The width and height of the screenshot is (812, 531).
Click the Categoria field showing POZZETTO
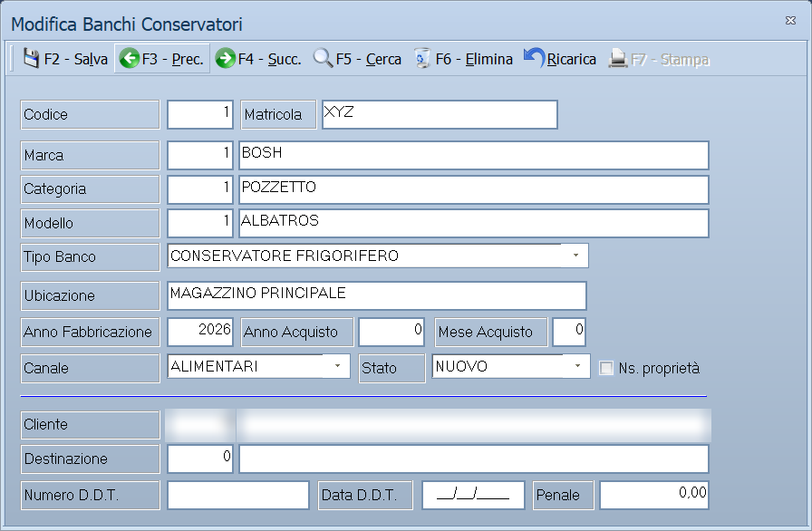coord(474,189)
